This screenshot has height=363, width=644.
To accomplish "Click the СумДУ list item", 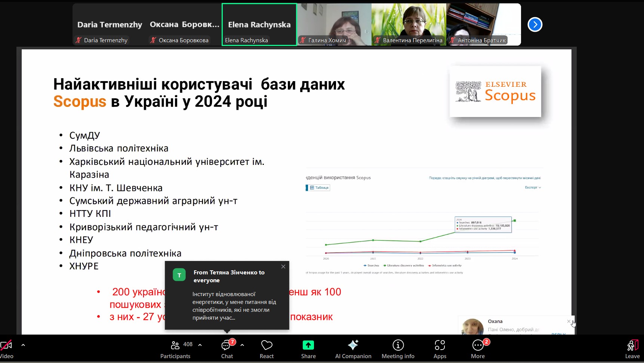I will (x=84, y=135).
